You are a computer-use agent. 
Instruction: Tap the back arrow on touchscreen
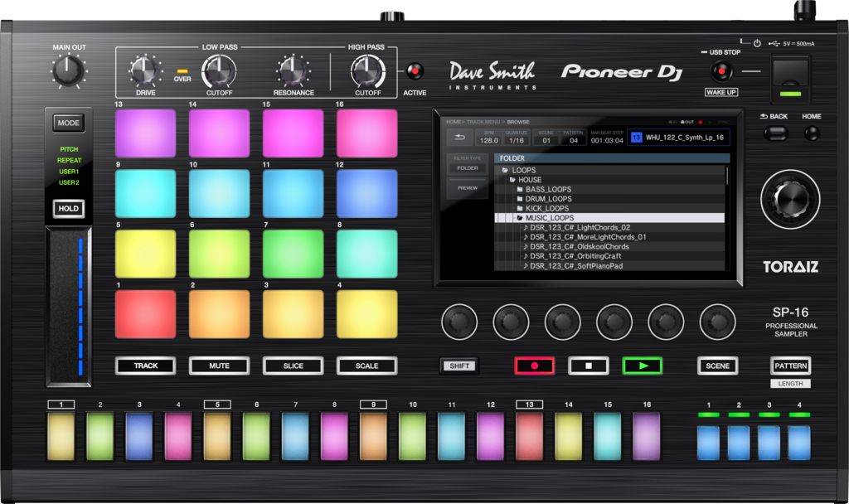[459, 137]
